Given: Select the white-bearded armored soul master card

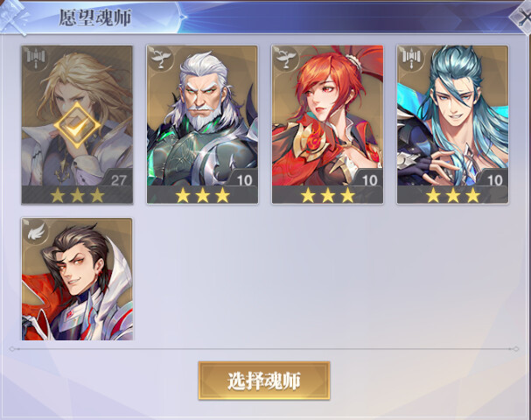Looking at the screenshot, I should (202, 124).
